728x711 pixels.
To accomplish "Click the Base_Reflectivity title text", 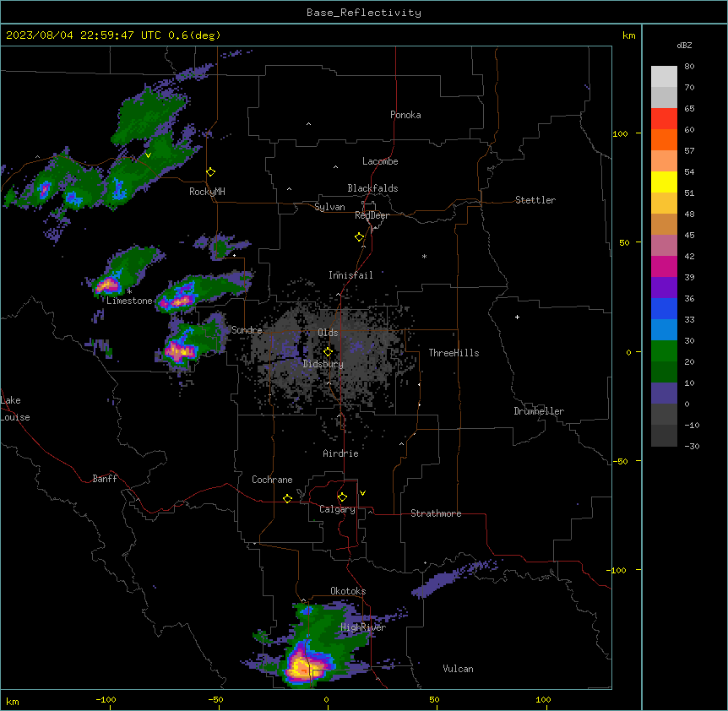I will coord(364,13).
